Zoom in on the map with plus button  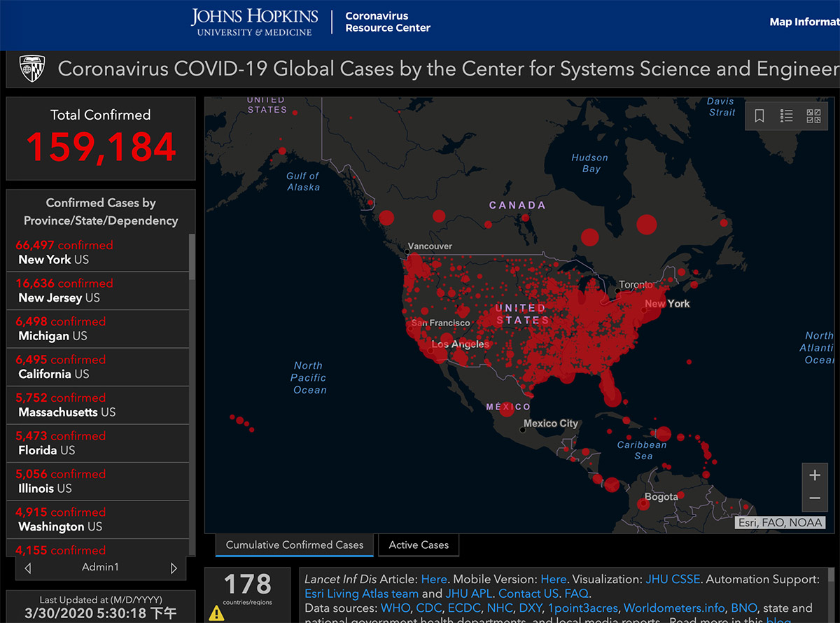pos(815,475)
